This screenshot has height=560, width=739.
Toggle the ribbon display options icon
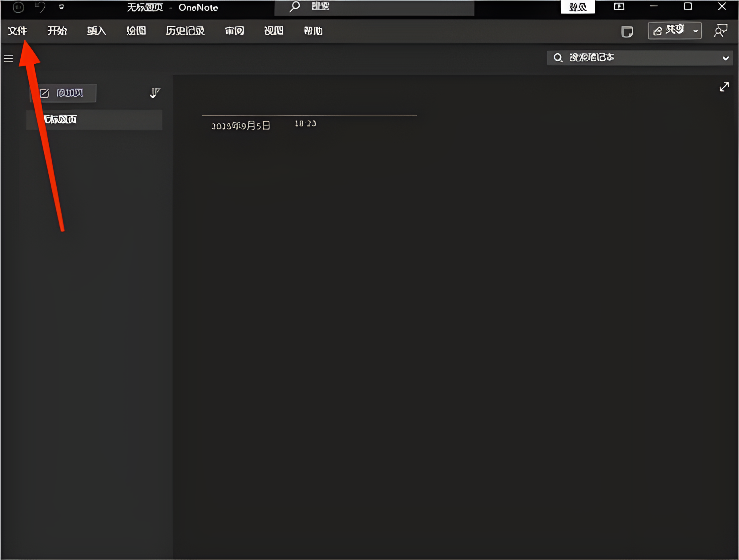click(619, 7)
